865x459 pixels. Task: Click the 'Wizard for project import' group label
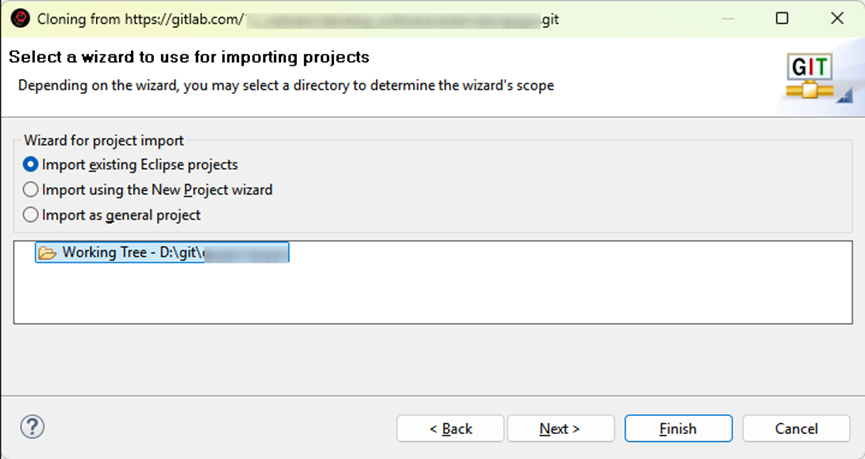[x=104, y=141]
